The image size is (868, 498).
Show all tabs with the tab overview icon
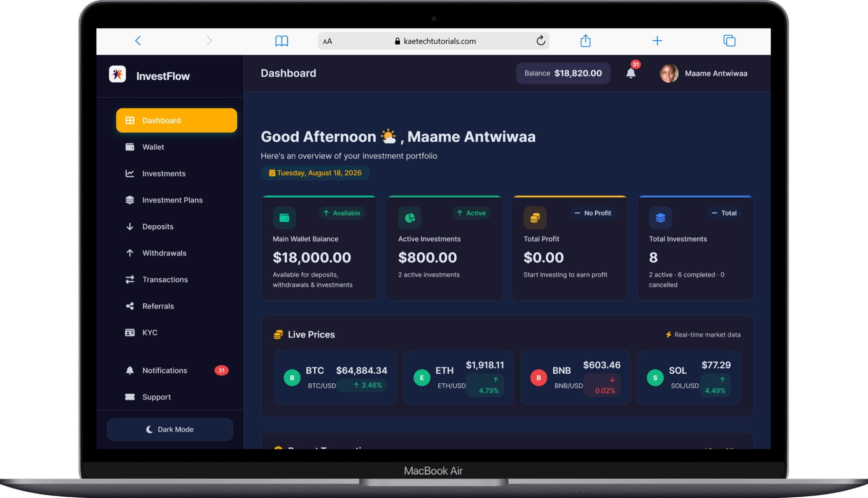[729, 40]
